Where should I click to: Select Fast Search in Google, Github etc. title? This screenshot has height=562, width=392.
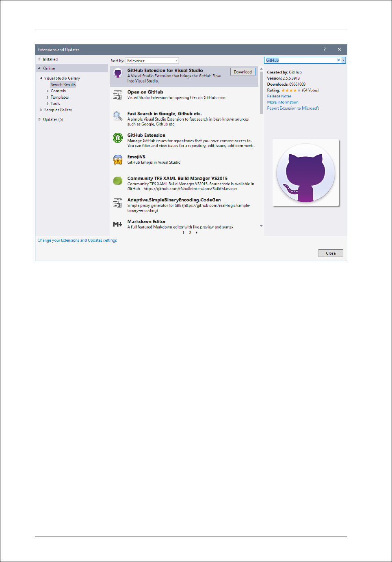165,114
